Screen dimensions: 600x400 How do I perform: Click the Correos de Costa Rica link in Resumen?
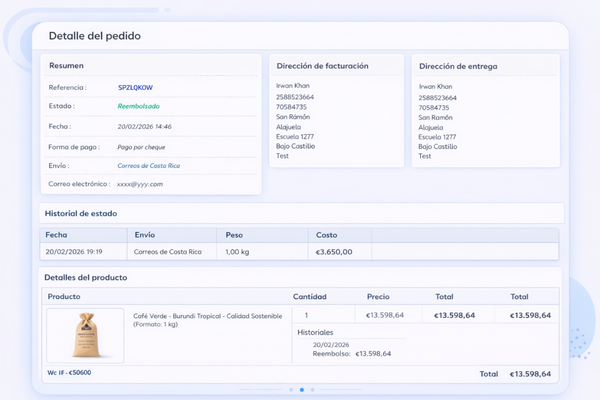[x=148, y=166]
